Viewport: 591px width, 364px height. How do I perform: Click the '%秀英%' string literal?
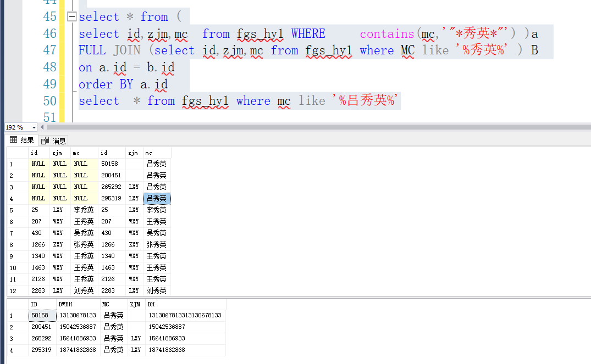481,50
